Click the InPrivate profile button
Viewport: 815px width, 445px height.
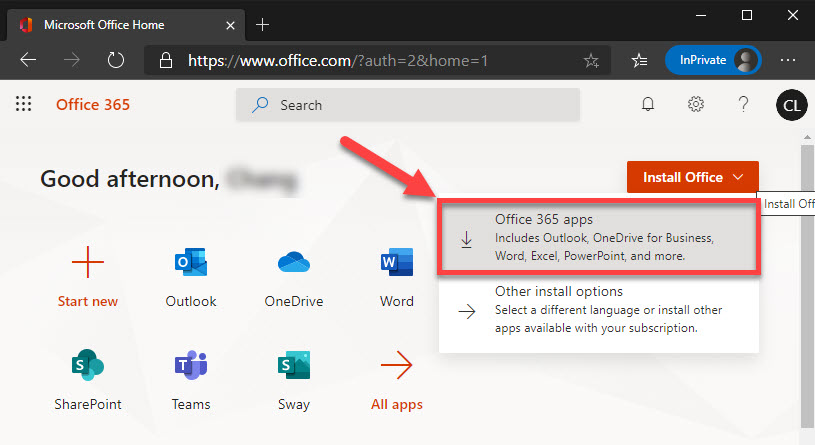click(713, 60)
